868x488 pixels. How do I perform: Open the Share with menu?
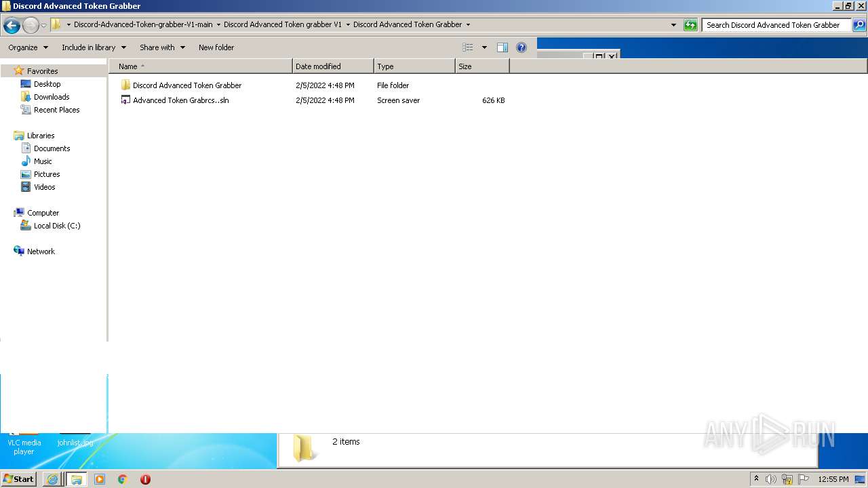(162, 47)
